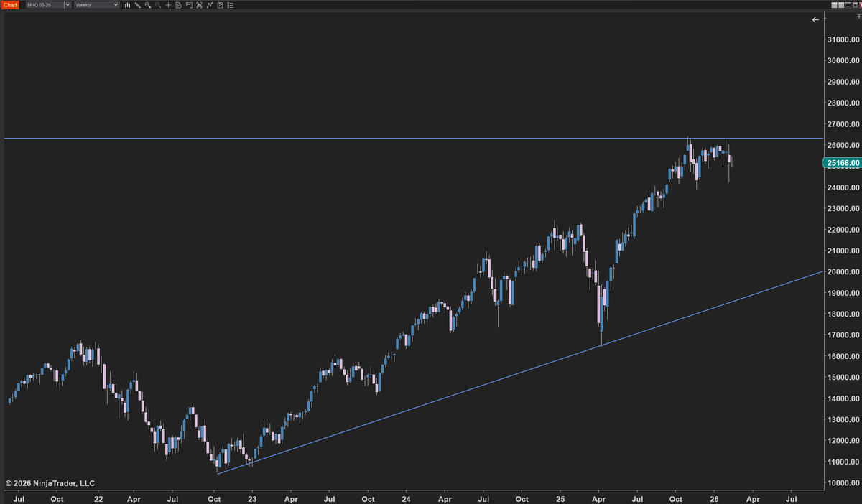Click the first gray window-link square button
Screen dimensions: 862x504
point(834,5)
